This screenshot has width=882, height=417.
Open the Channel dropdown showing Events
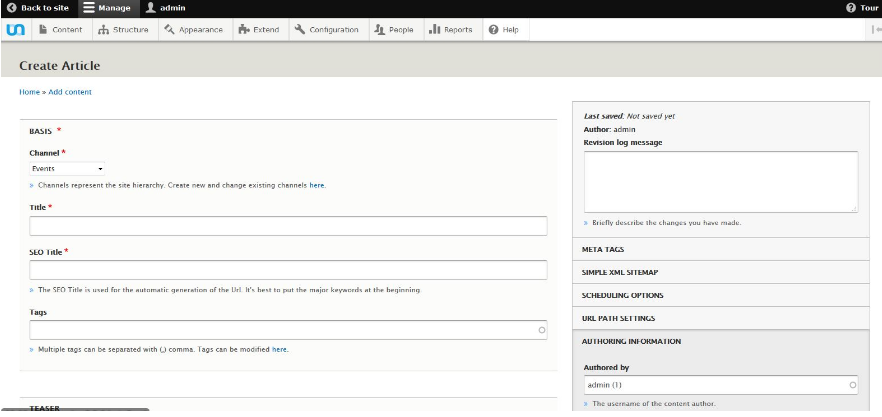pyautogui.click(x=67, y=169)
